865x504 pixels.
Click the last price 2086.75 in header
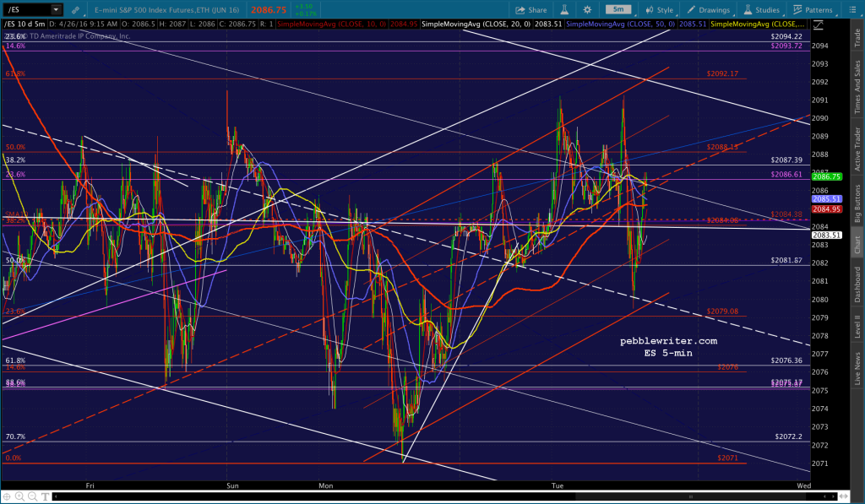click(x=268, y=10)
